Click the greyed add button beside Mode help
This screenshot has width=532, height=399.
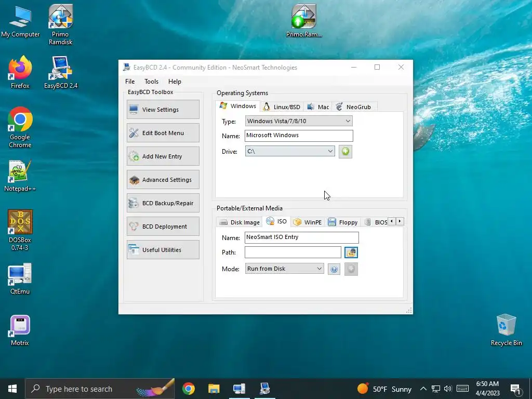tap(351, 269)
